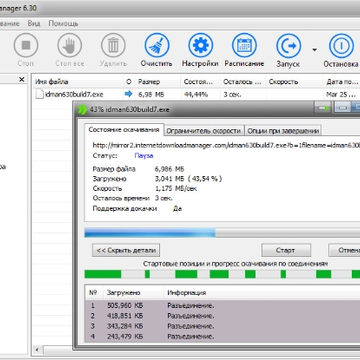Click the tray-minimize button in the download dialog title bar
360x360 pixels.
pos(323,108)
